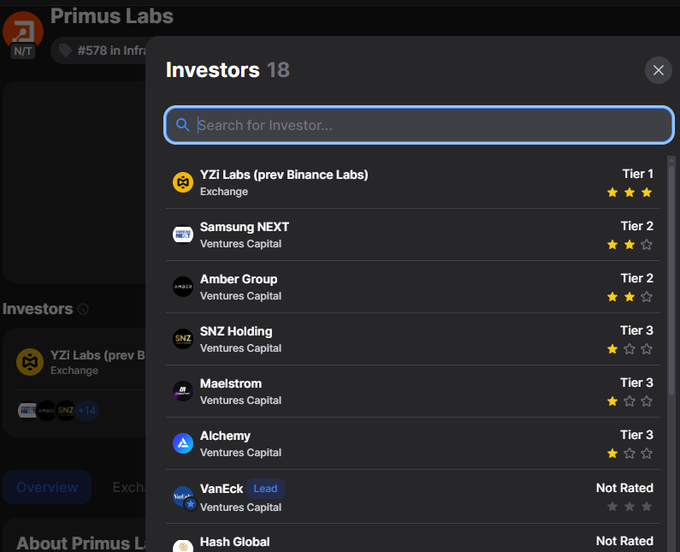This screenshot has height=552, width=680.
Task: Open the YZi Labs logo in the investor list
Action: pyautogui.click(x=183, y=182)
